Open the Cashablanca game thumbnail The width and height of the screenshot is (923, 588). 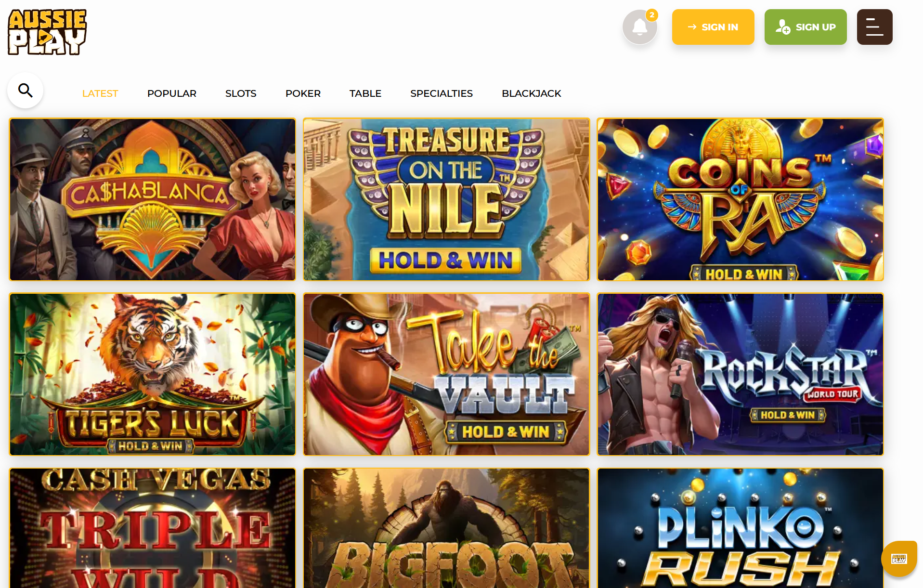153,199
